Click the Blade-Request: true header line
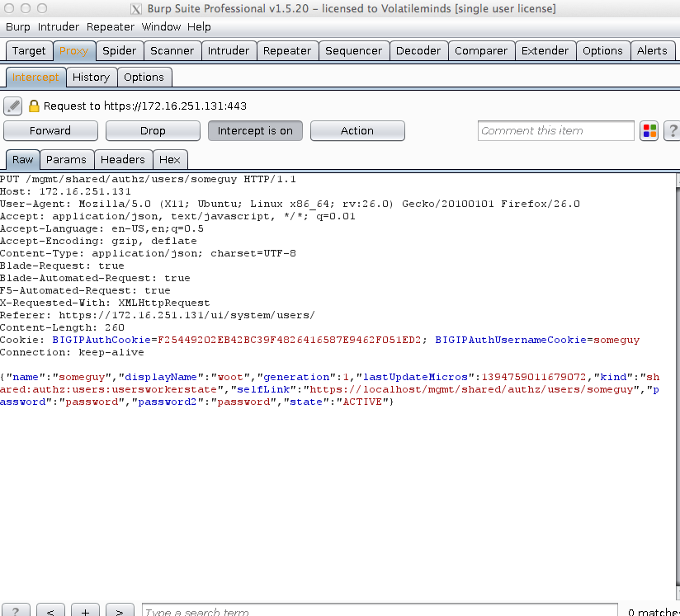Image resolution: width=680 pixels, height=616 pixels. tap(62, 266)
